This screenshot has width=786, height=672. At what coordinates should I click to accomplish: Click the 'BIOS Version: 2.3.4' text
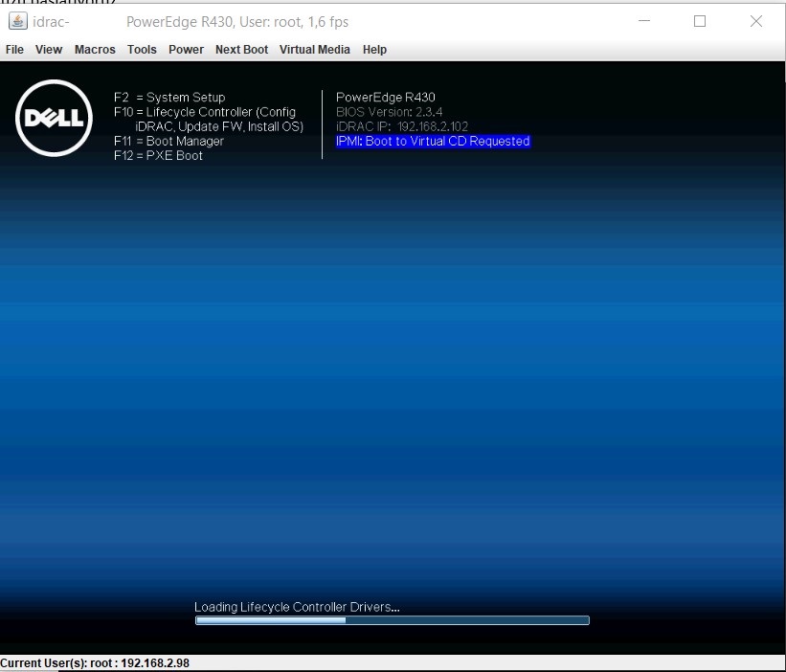coord(389,112)
